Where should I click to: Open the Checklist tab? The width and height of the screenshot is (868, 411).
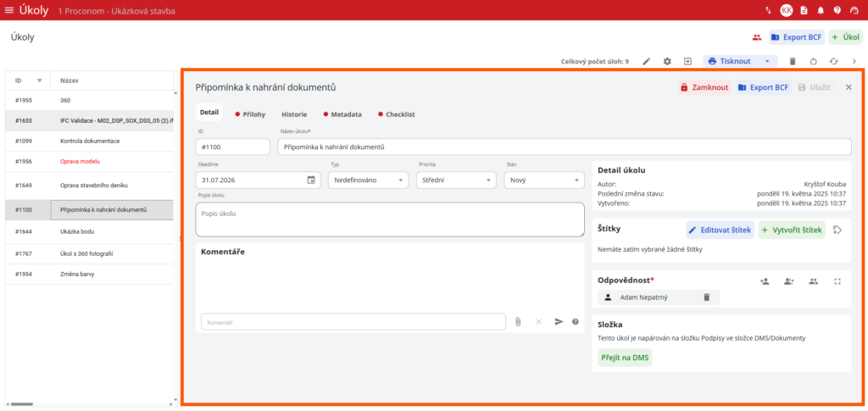397,114
